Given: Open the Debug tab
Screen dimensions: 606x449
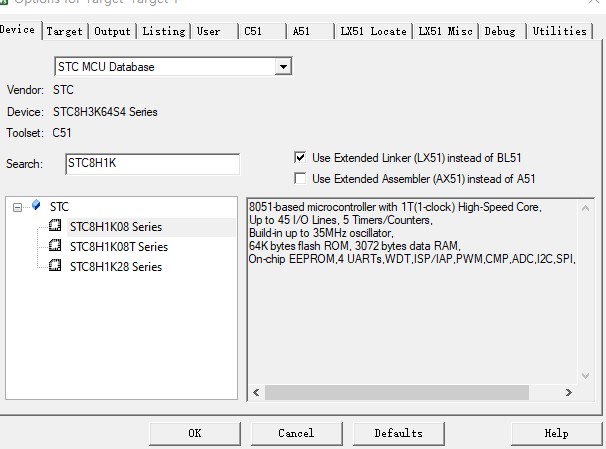Looking at the screenshot, I should [x=500, y=31].
